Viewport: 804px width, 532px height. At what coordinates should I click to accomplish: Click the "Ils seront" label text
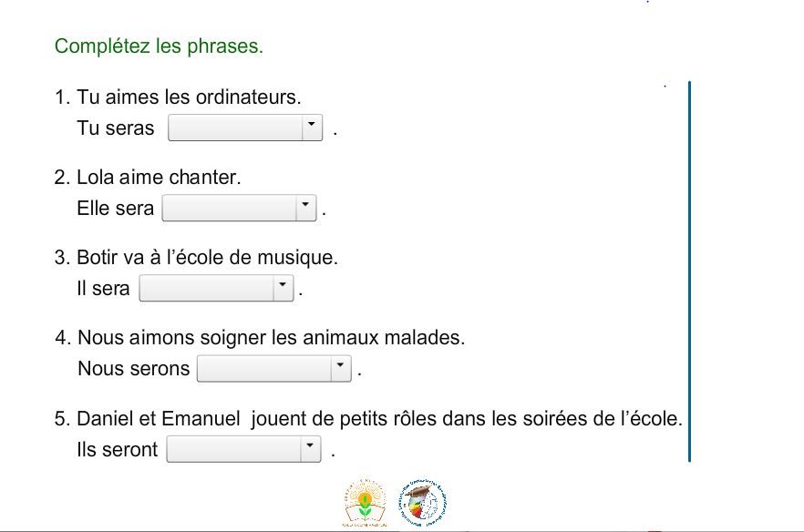pyautogui.click(x=117, y=449)
